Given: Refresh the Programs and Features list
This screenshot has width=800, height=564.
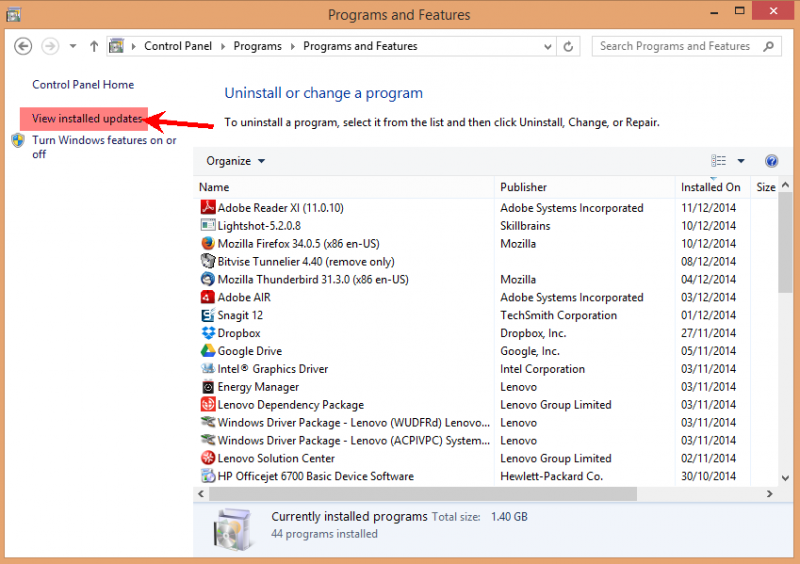Looking at the screenshot, I should coord(568,47).
